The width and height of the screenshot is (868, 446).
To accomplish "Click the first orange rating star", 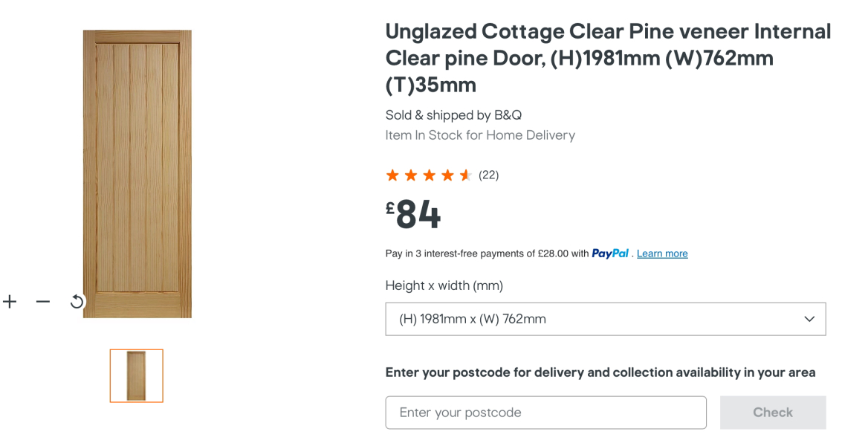I will (392, 174).
